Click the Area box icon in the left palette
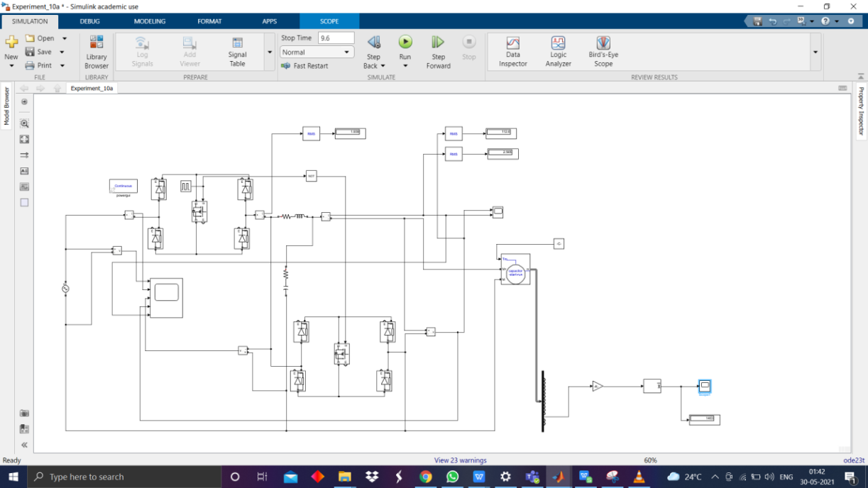 tap(24, 202)
